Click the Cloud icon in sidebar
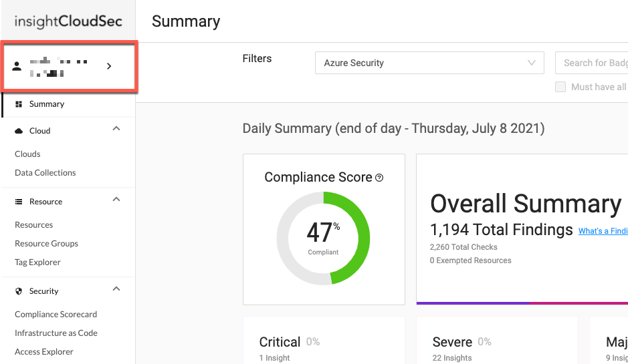The image size is (628, 364). tap(19, 131)
